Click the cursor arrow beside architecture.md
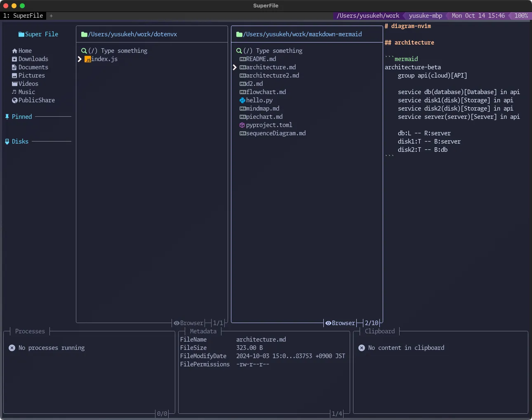The image size is (532, 420). pyautogui.click(x=235, y=67)
